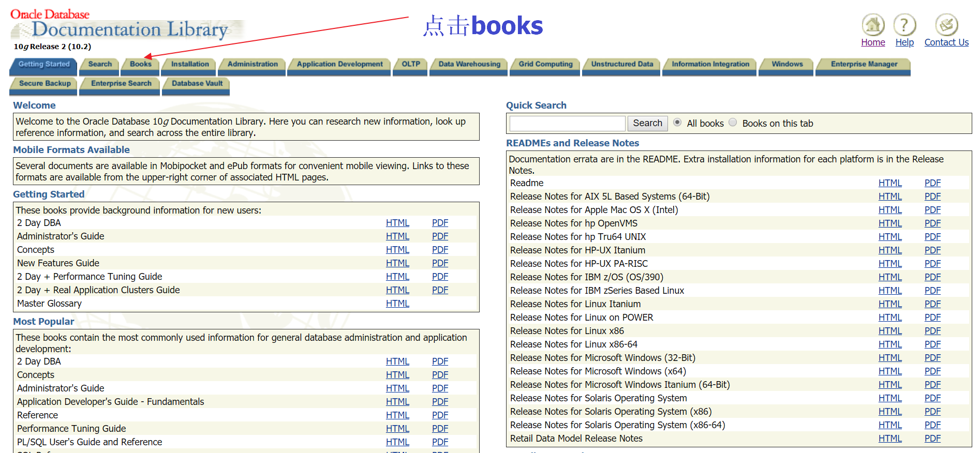The height and width of the screenshot is (453, 980).
Task: Open HTML link for Application Developer's Guide - Fundamentals
Action: (397, 402)
